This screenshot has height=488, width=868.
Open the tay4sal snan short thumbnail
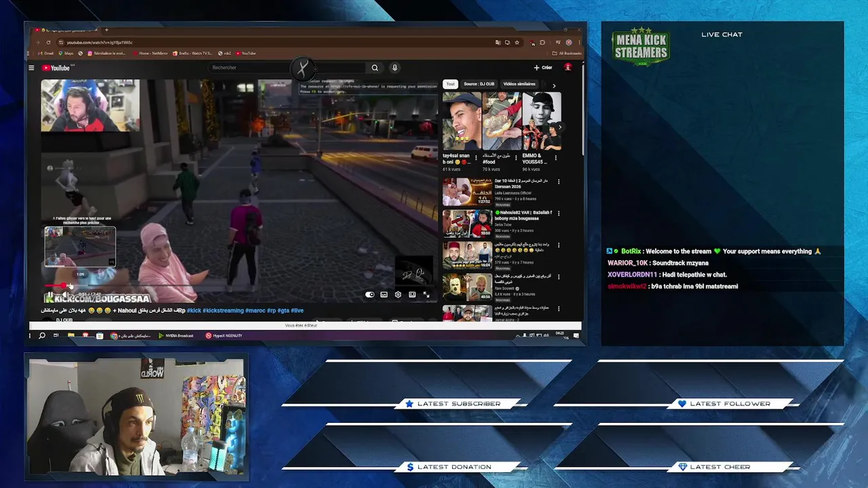[x=462, y=121]
